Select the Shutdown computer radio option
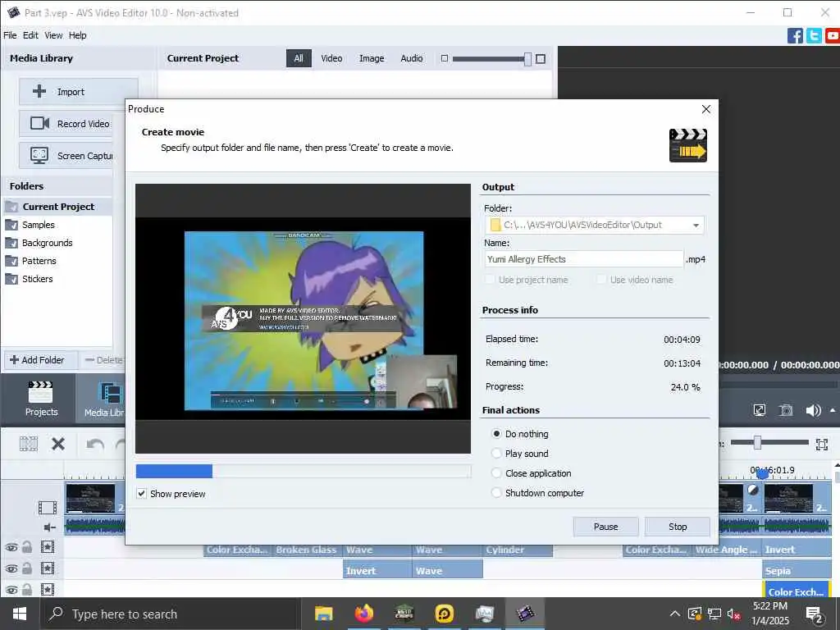840x630 pixels. (x=496, y=493)
